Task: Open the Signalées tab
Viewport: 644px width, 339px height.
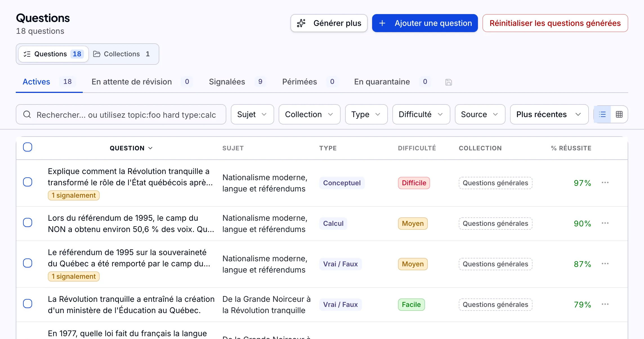Action: (237, 82)
